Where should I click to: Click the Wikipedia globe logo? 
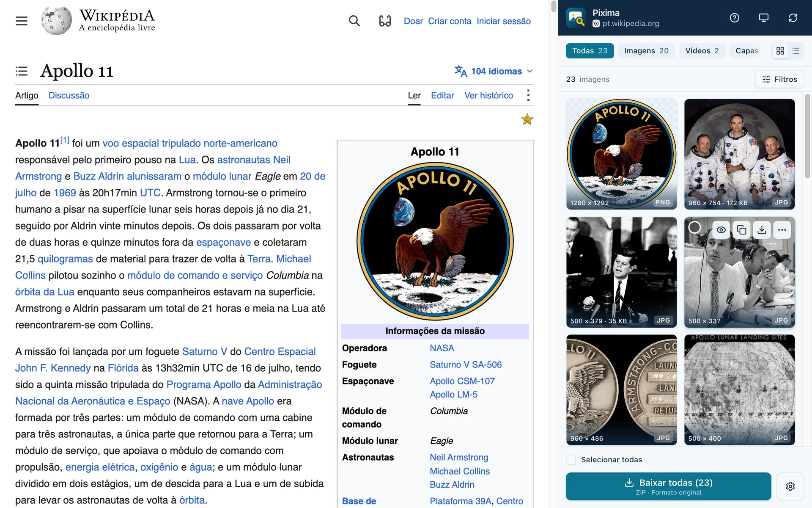[56, 20]
